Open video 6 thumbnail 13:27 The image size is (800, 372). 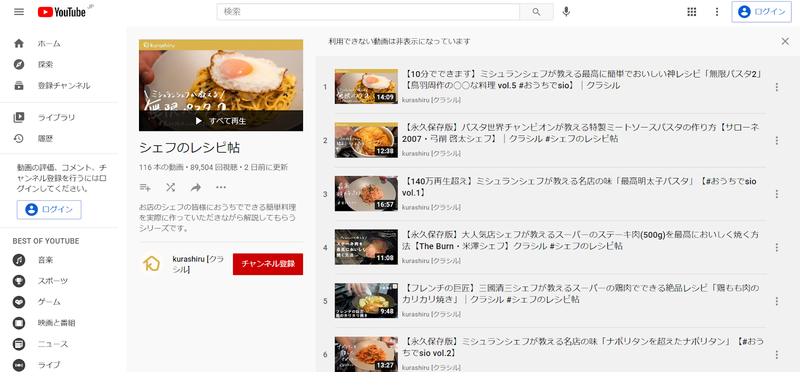[x=366, y=354]
